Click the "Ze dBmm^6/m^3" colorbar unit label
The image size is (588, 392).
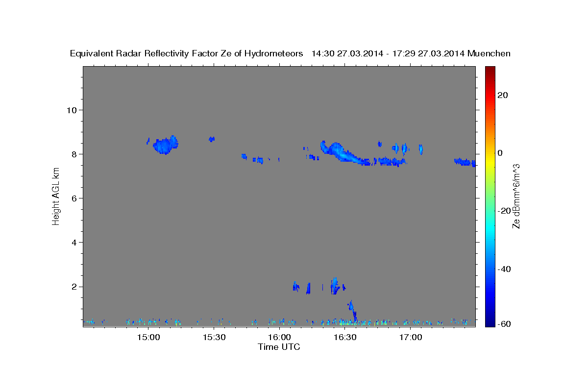coord(516,196)
